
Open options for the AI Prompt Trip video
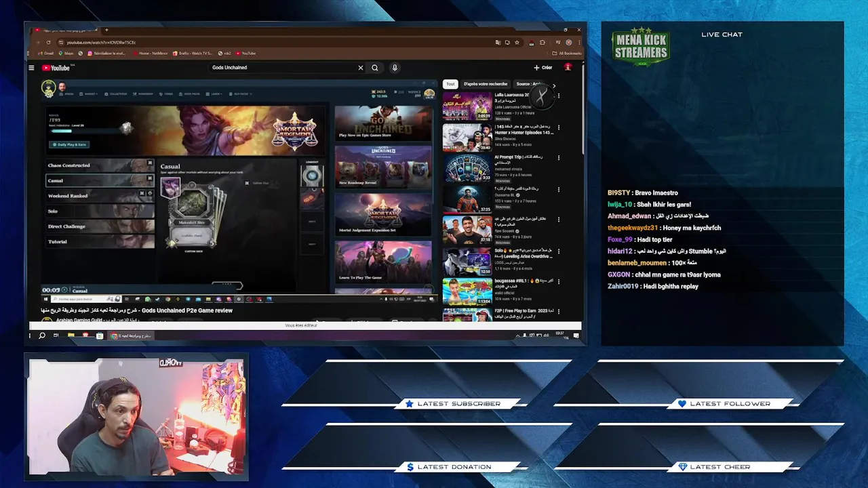[x=559, y=158]
